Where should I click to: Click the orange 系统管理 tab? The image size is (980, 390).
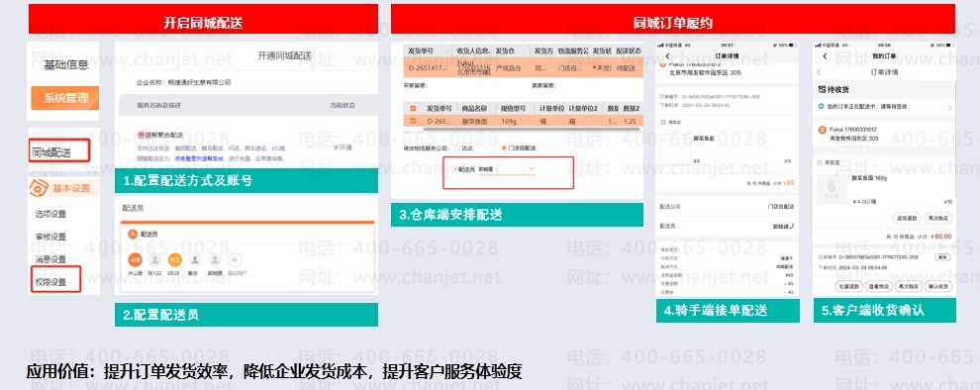(65, 98)
